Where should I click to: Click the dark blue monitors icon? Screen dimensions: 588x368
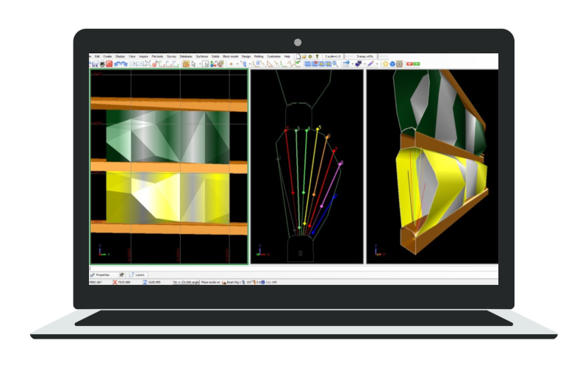pos(359,64)
